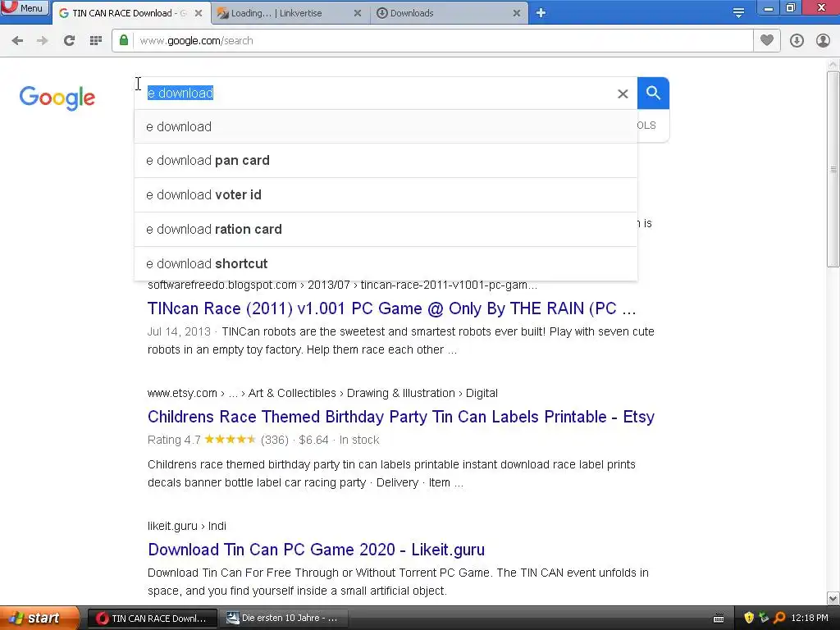Reload the current page
The image size is (840, 630).
pos(69,41)
